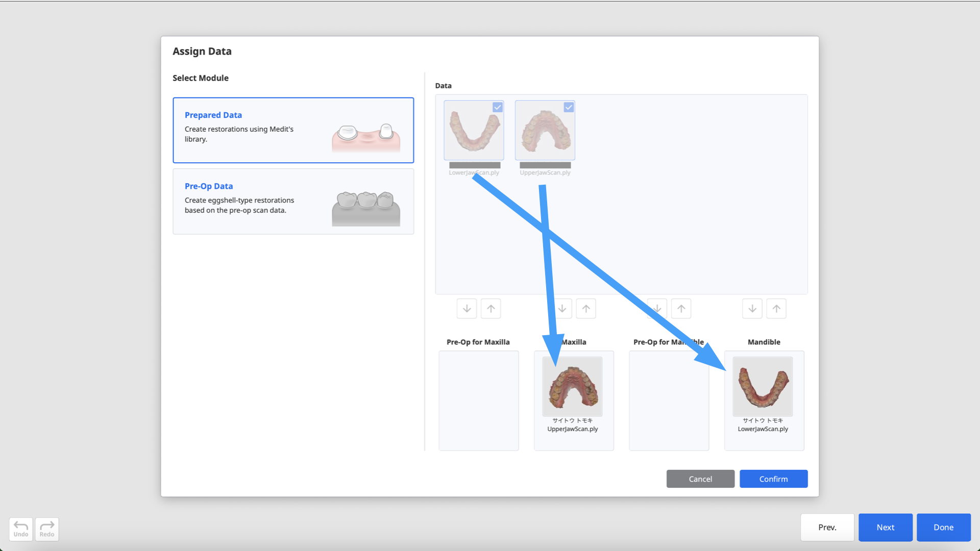The height and width of the screenshot is (551, 980).
Task: Click the down arrow under Pre-Op for Maxilla
Action: [467, 309]
